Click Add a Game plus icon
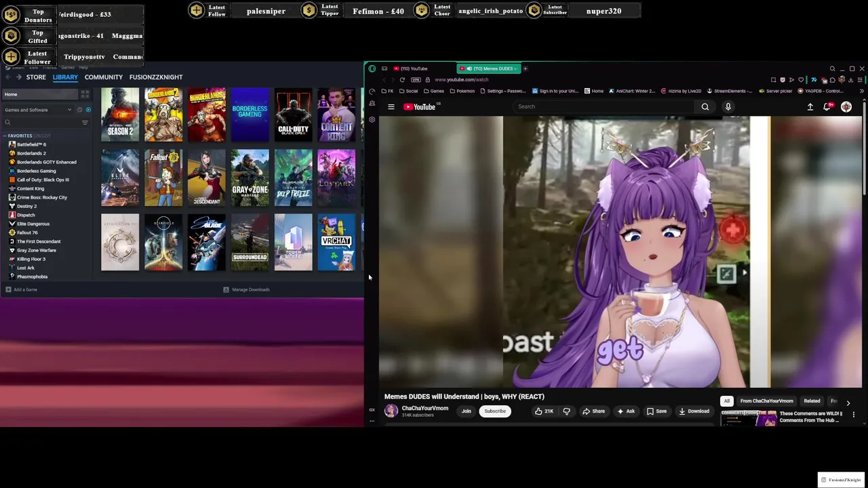This screenshot has width=868, height=488. click(x=8, y=289)
